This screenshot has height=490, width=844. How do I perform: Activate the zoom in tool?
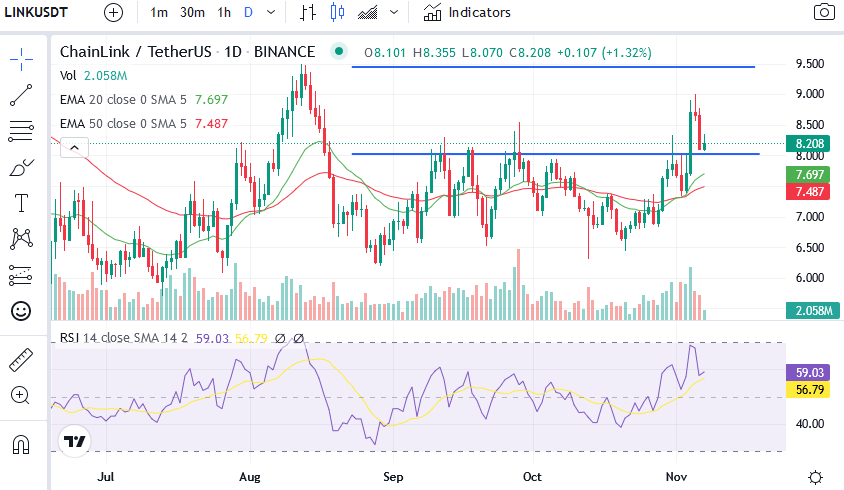(x=20, y=396)
